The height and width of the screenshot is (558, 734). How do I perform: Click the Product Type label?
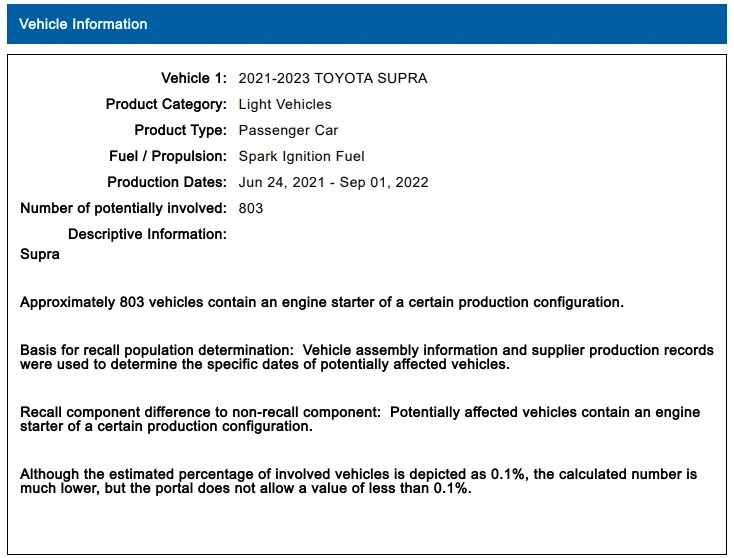(180, 130)
